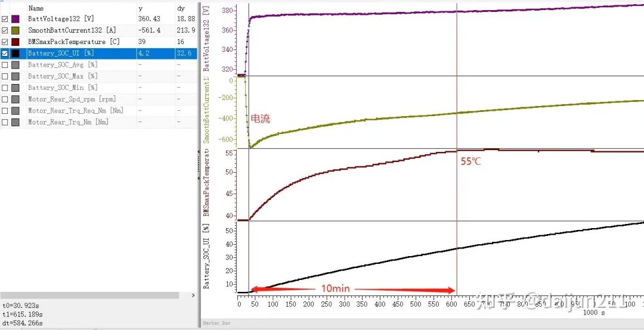This screenshot has height=330, width=644.
Task: Click the BMSmaxPackTemperature vertical axis label
Action: (206, 183)
